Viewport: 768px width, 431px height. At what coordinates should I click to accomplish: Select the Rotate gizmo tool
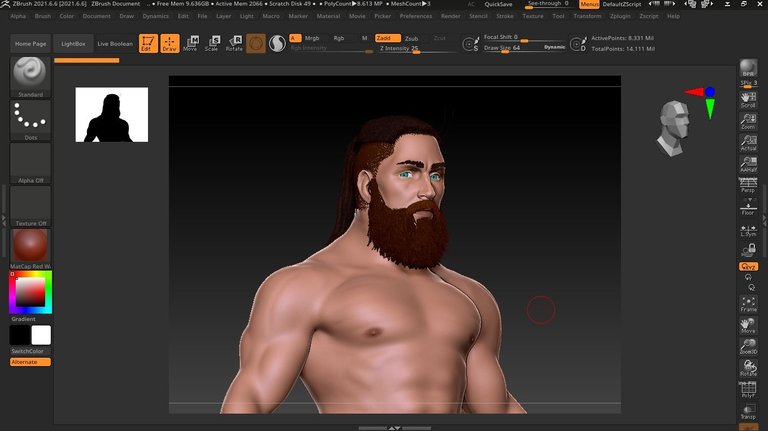[x=234, y=43]
